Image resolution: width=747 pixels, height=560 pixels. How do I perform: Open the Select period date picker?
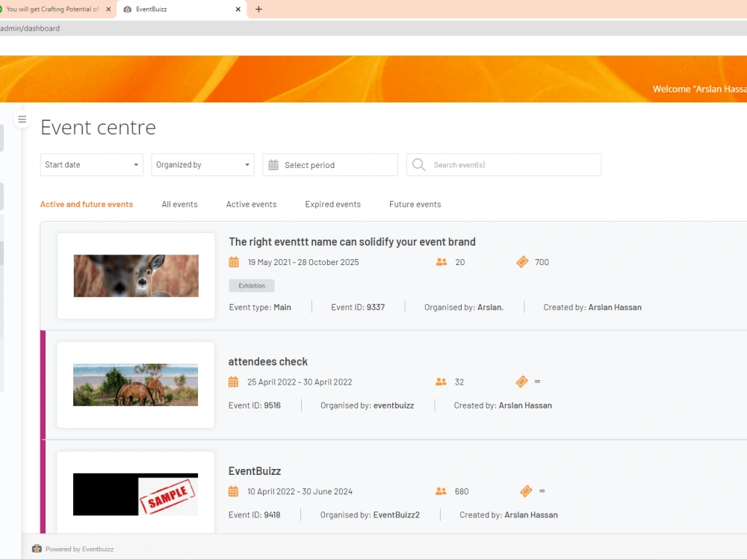pos(330,165)
